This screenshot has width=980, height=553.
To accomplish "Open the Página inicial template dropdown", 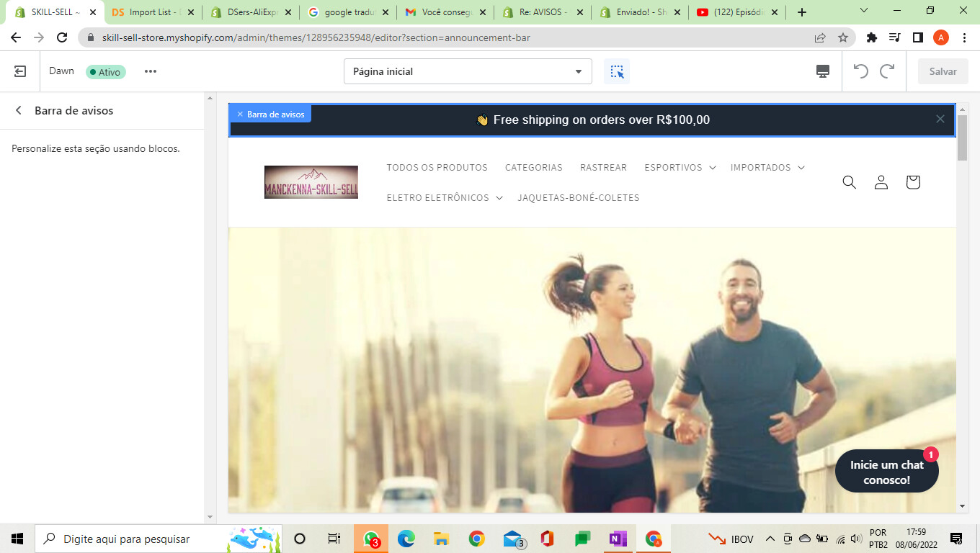I will [x=468, y=71].
